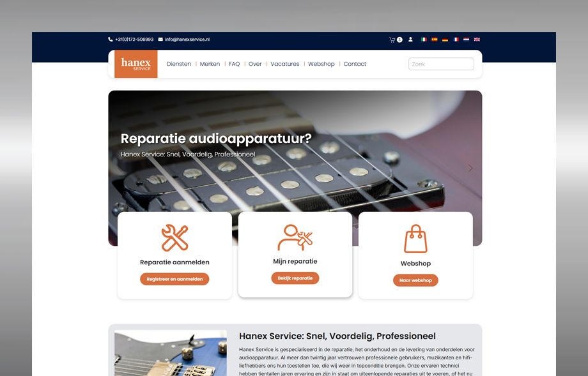Go to the Vacatures page

tap(285, 64)
